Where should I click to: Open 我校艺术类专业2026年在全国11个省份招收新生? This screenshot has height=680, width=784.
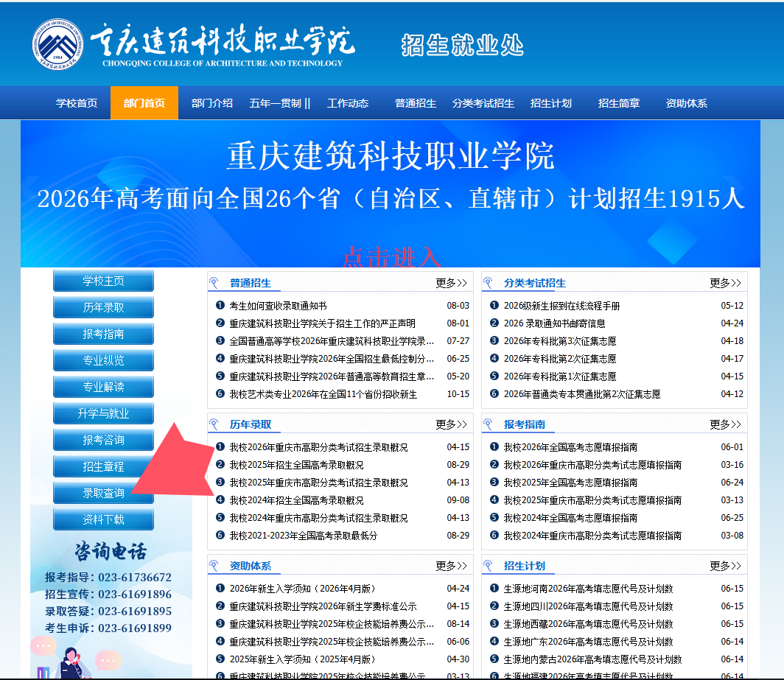coord(323,394)
